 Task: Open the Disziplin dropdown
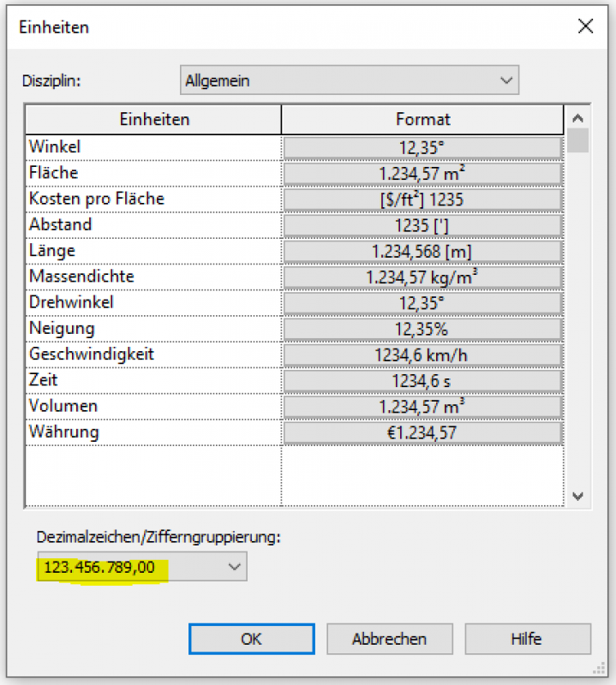point(350,81)
